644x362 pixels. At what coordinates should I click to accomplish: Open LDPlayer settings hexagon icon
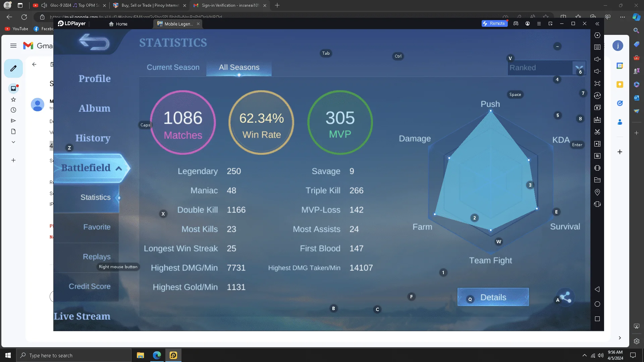coord(597,35)
